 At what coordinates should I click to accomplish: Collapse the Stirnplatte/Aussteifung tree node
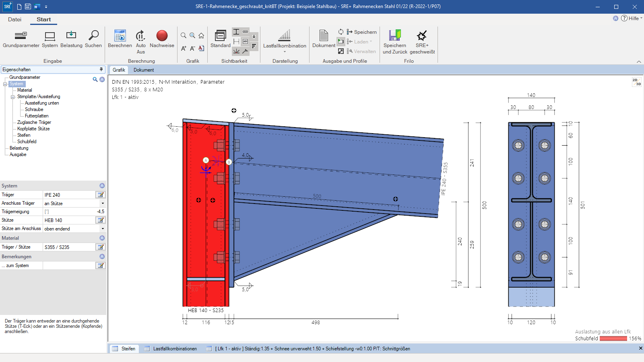click(x=13, y=97)
